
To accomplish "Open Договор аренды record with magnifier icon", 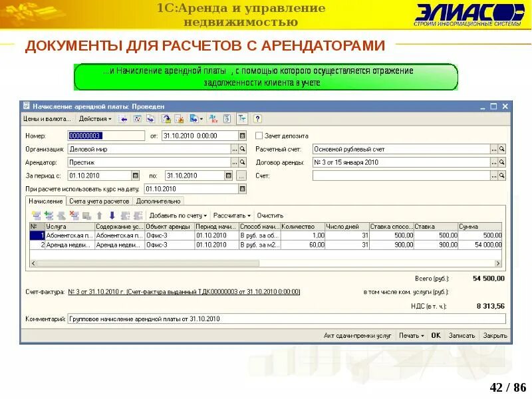I will [x=502, y=162].
